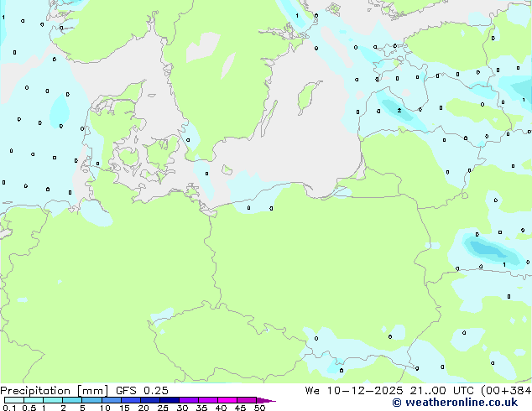Click the 'Precipitation [mm]' title text
Screen dimensions: 532x411
(x=54, y=391)
